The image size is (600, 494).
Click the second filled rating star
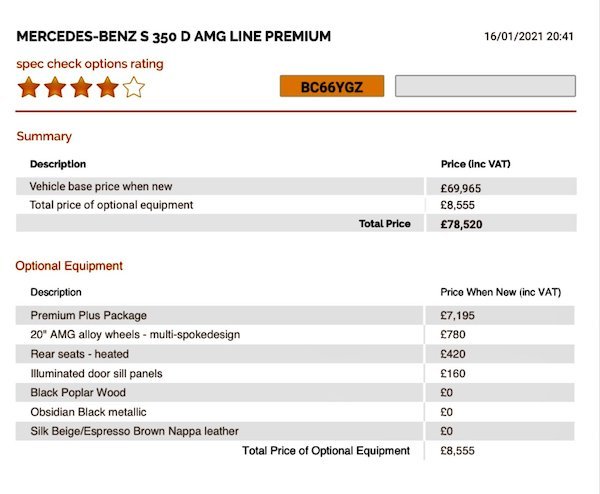55,87
